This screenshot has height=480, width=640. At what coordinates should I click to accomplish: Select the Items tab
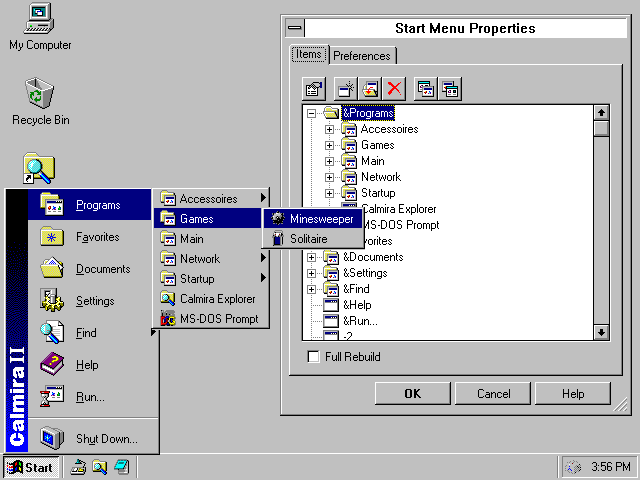(x=309, y=54)
